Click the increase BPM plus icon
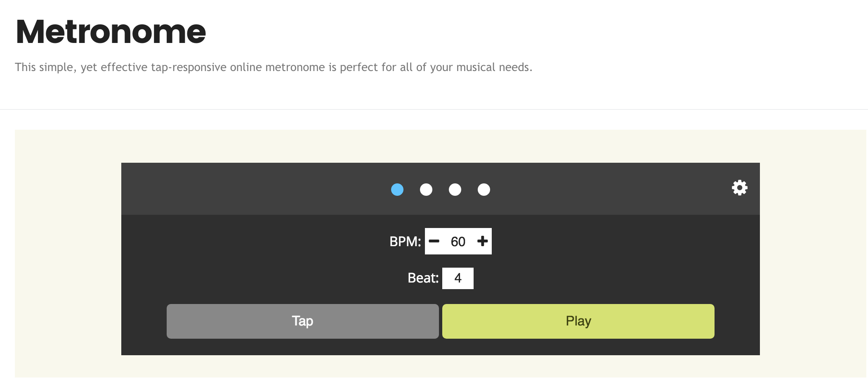The width and height of the screenshot is (868, 380). [x=483, y=241]
